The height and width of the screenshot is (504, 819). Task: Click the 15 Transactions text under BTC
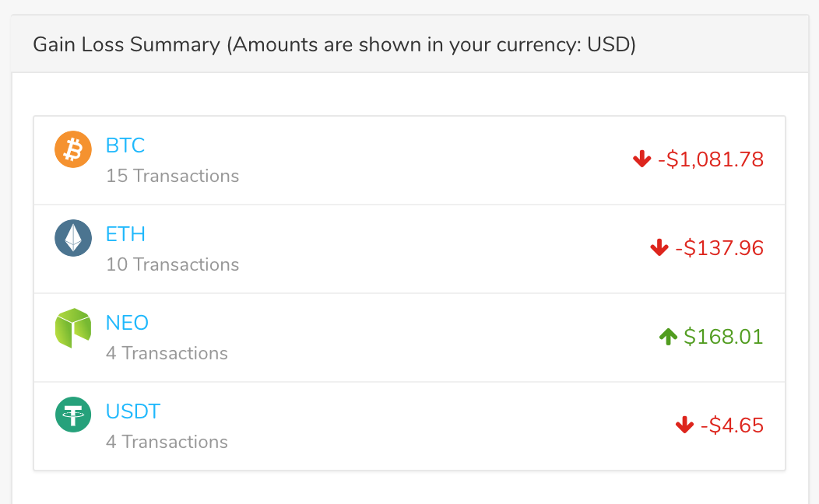pyautogui.click(x=172, y=176)
